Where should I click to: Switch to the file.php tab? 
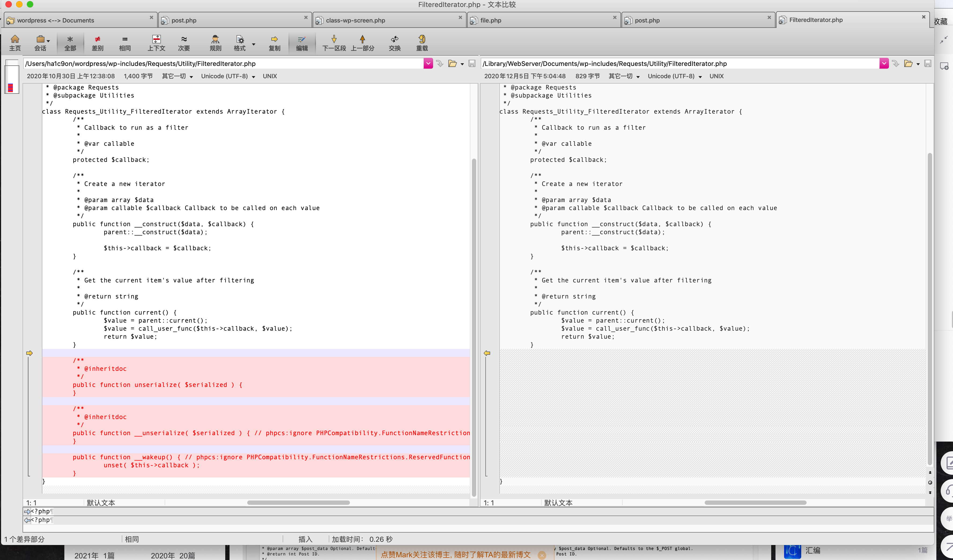(544, 20)
